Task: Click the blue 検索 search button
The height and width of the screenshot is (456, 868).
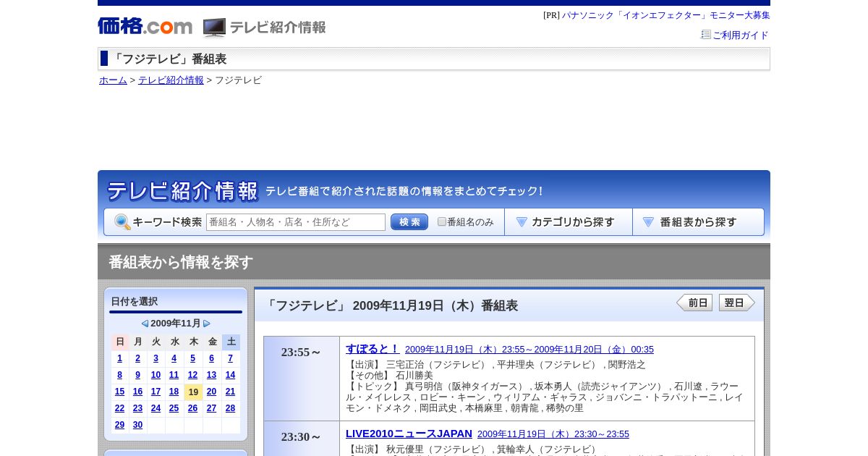Action: (409, 222)
